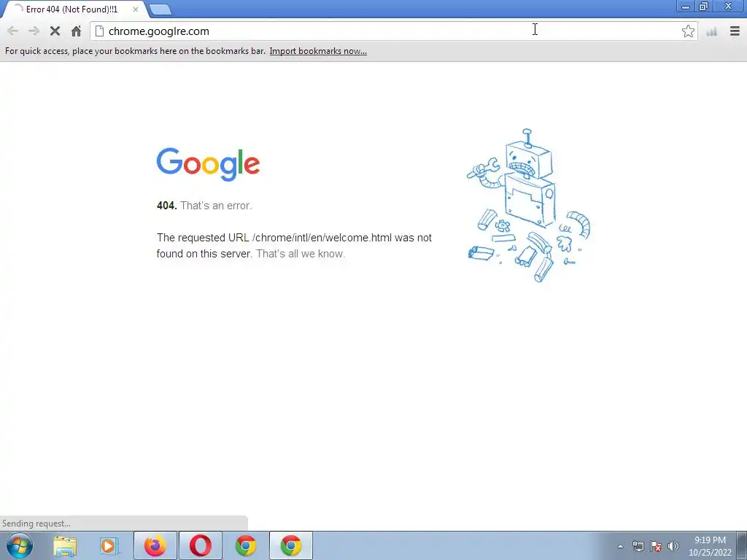Image resolution: width=747 pixels, height=560 pixels.
Task: Open the clock showing 9:19 PM
Action: pos(710,546)
